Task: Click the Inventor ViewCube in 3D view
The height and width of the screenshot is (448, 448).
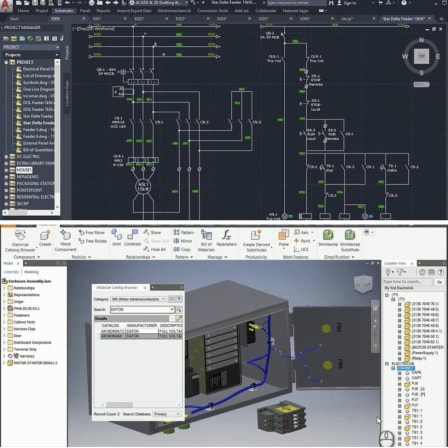Action: (362, 284)
